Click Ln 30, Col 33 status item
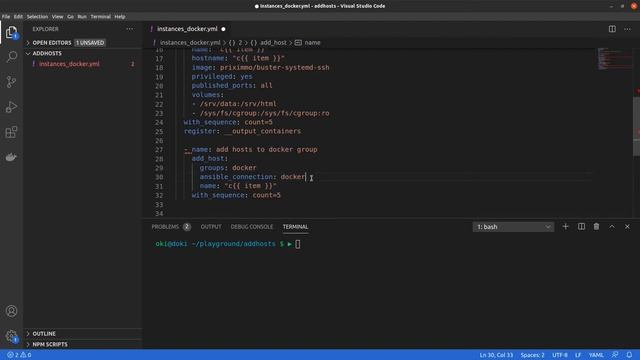Screen dimensions: 640x360 point(496,355)
